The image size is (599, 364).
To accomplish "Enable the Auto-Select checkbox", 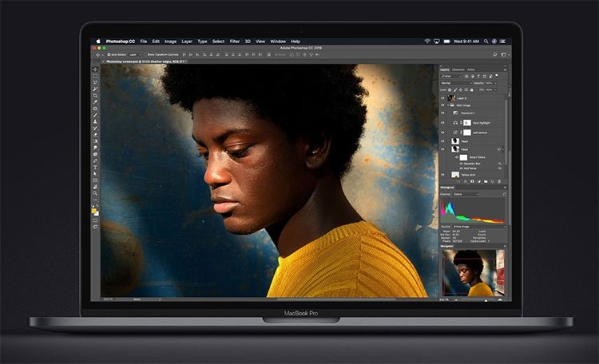I will pyautogui.click(x=109, y=54).
